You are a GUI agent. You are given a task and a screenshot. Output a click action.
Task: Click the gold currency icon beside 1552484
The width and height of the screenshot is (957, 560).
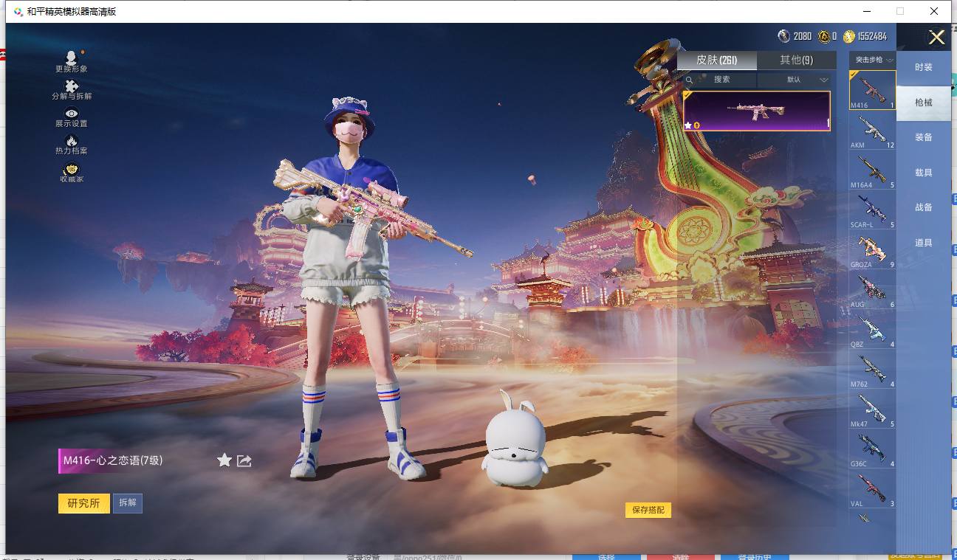[849, 36]
